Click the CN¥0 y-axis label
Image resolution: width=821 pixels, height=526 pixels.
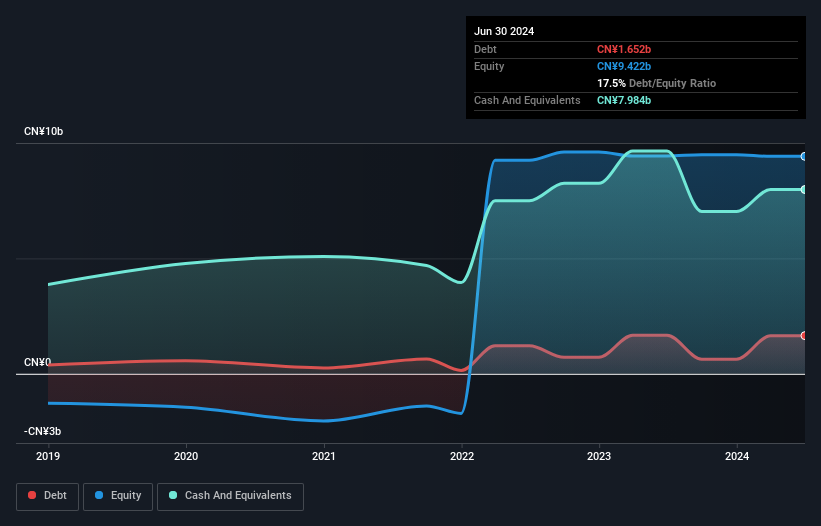[x=37, y=362]
